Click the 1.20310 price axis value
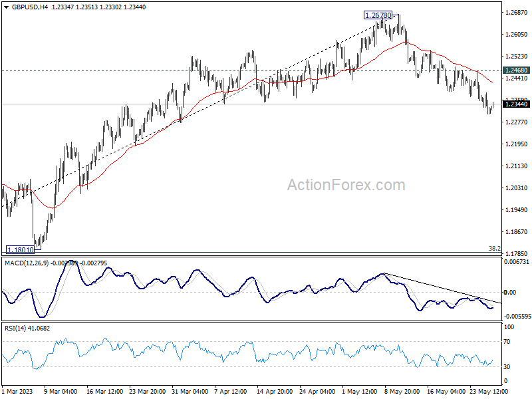 [517, 188]
